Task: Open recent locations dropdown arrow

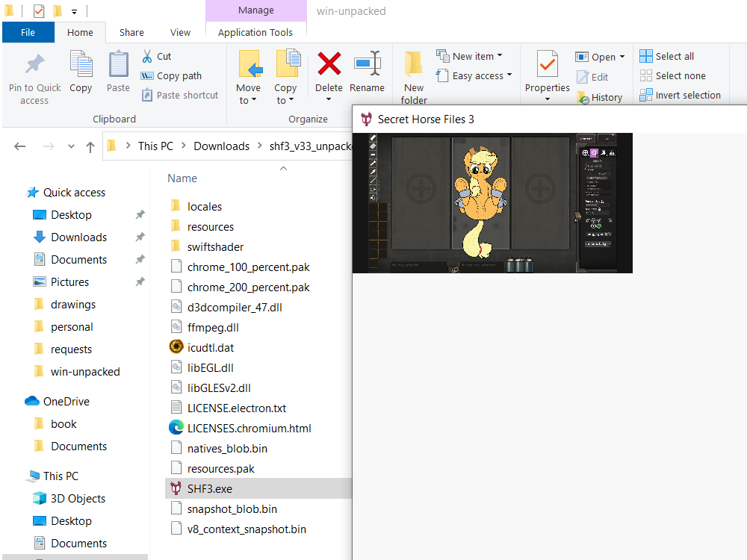Action: tap(71, 146)
